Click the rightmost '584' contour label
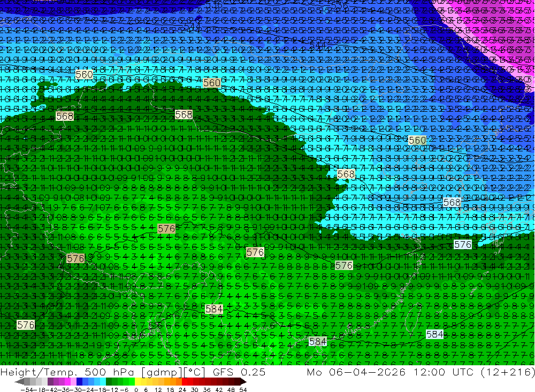This screenshot has height=392, width=535. click(434, 334)
